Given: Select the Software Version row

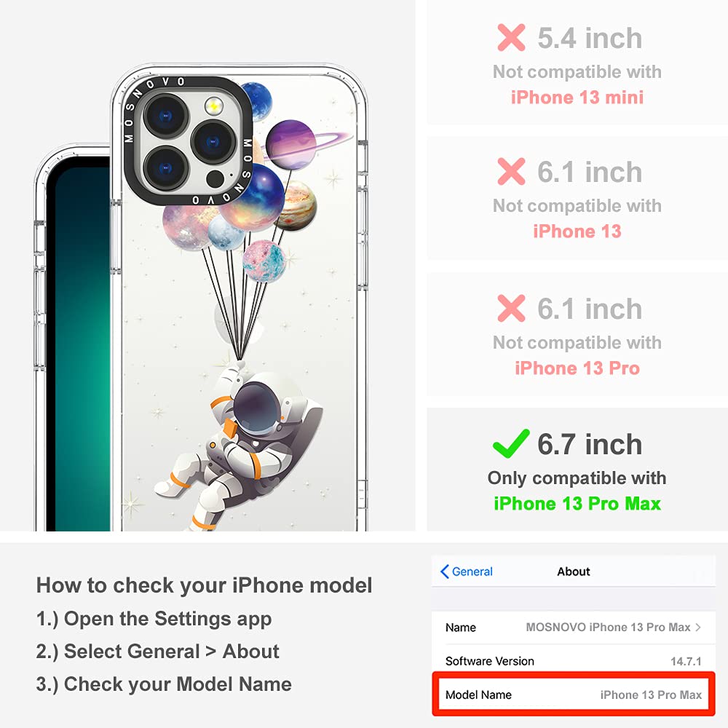Looking at the screenshot, I should tap(574, 661).
